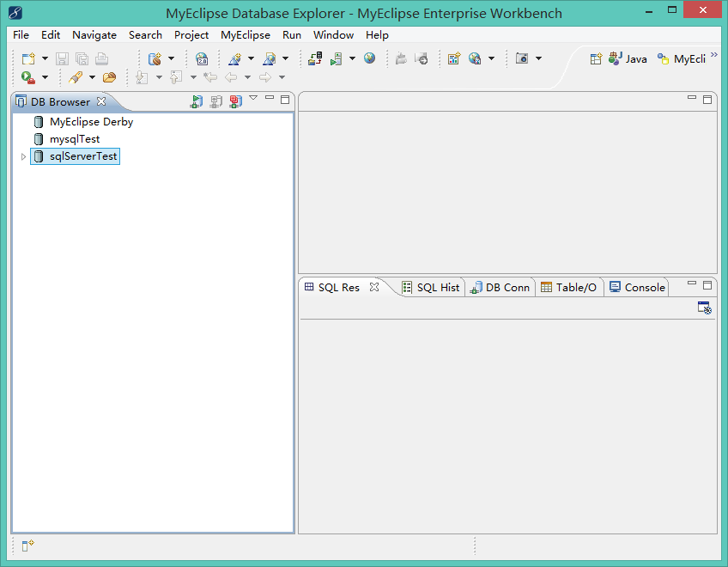Click the Open Perspective icon

596,58
